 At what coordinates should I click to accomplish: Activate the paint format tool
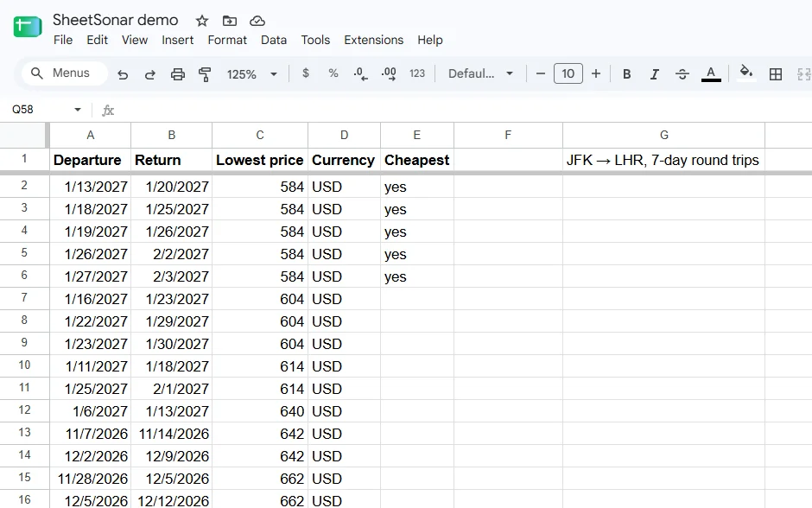[x=205, y=74]
